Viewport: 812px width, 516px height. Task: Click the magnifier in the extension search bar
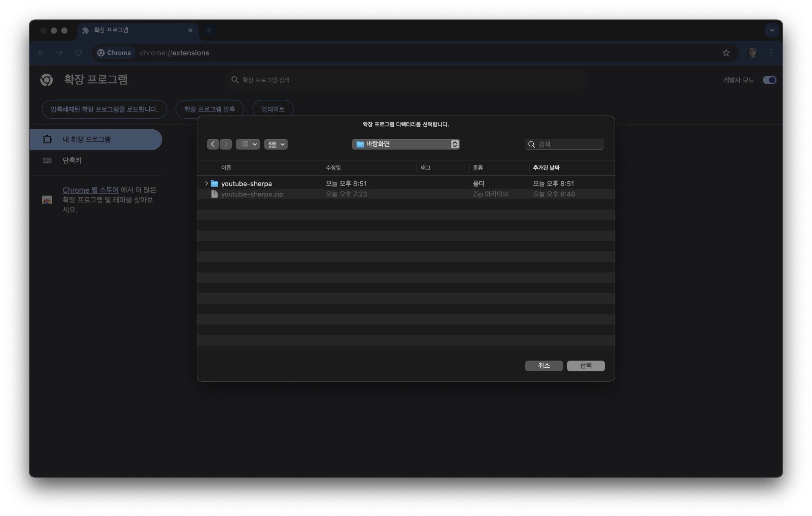tap(236, 80)
